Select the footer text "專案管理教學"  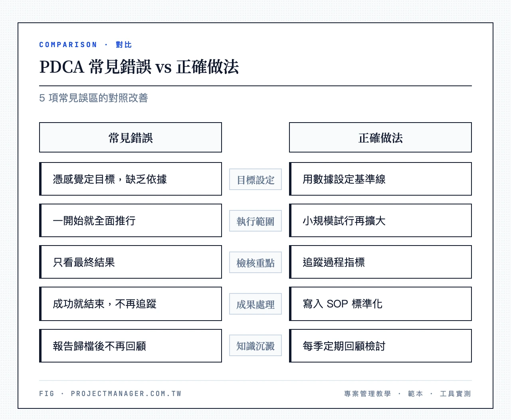(368, 394)
